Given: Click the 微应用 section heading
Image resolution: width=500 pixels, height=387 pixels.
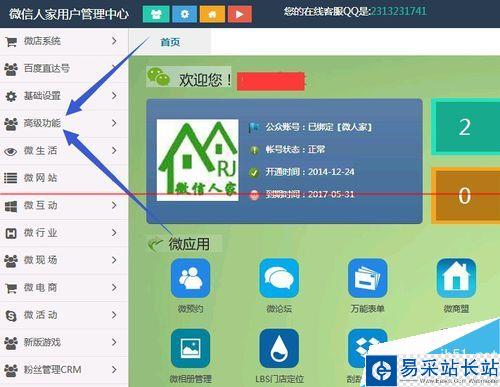Looking at the screenshot, I should click(189, 244).
